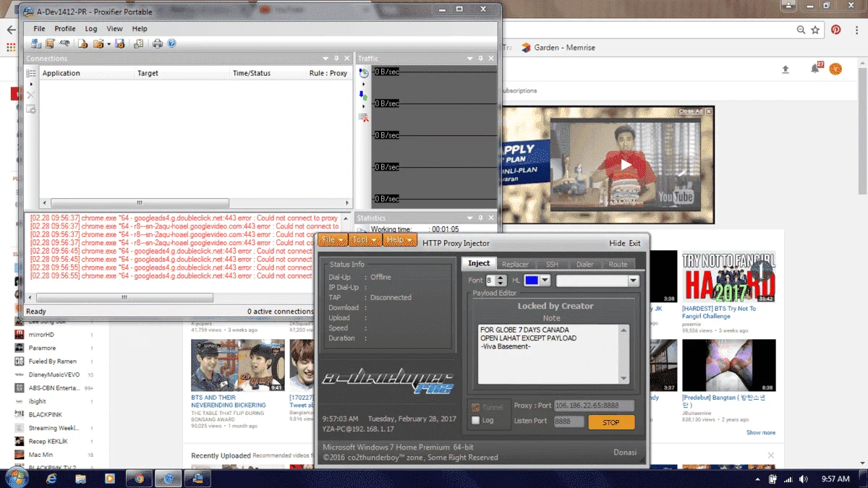Viewport: 868px width, 488px height.
Task: Toggle the Log checkbox in HTTP Proxy Injector
Action: click(x=475, y=420)
